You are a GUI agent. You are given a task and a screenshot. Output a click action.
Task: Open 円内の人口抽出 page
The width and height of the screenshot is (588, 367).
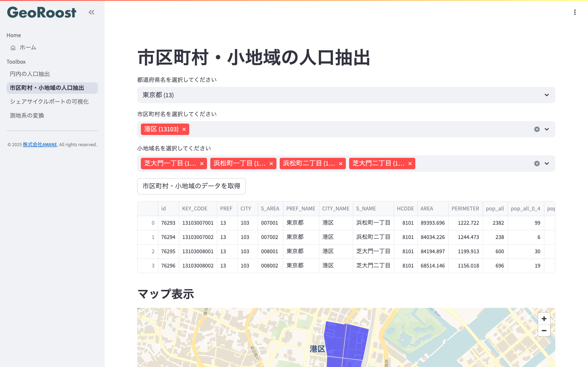pyautogui.click(x=30, y=74)
